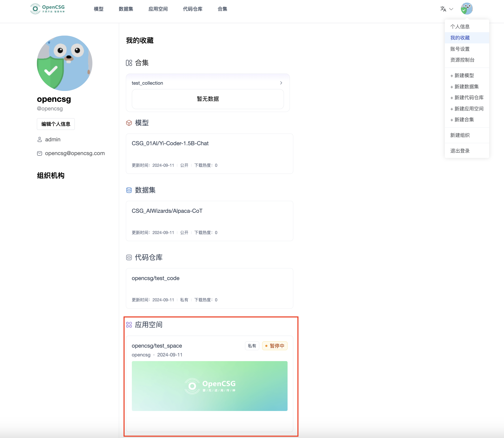Select + 新建模型 menu entry
The width and height of the screenshot is (504, 438).
coord(462,76)
